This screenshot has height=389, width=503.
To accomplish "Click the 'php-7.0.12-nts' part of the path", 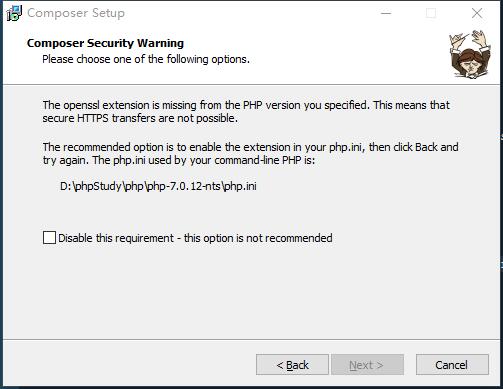I will click(x=184, y=186).
